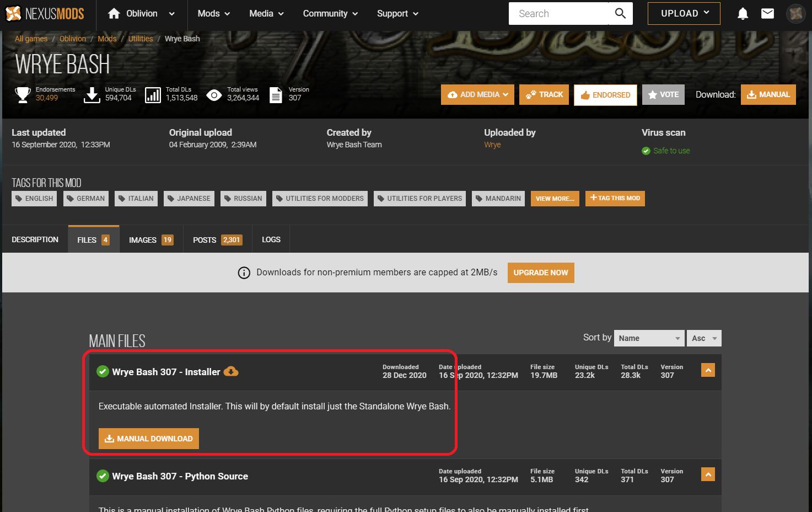Open the Community menu

point(330,13)
